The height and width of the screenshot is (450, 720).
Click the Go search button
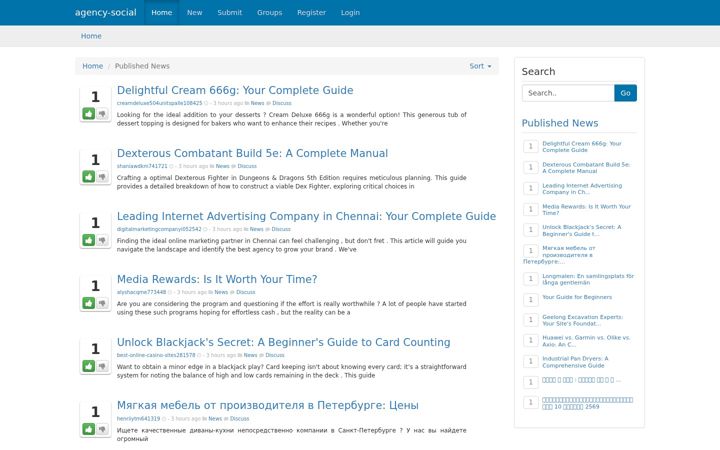pos(625,93)
